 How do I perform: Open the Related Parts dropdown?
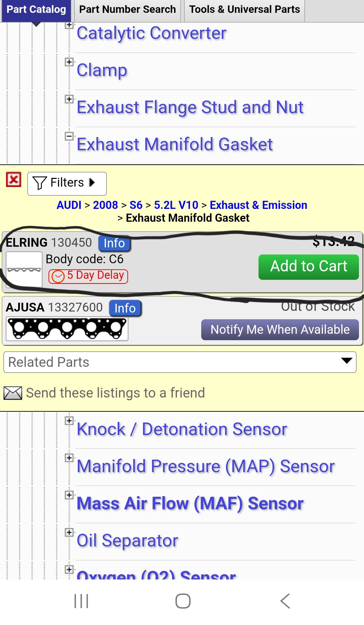pos(180,362)
